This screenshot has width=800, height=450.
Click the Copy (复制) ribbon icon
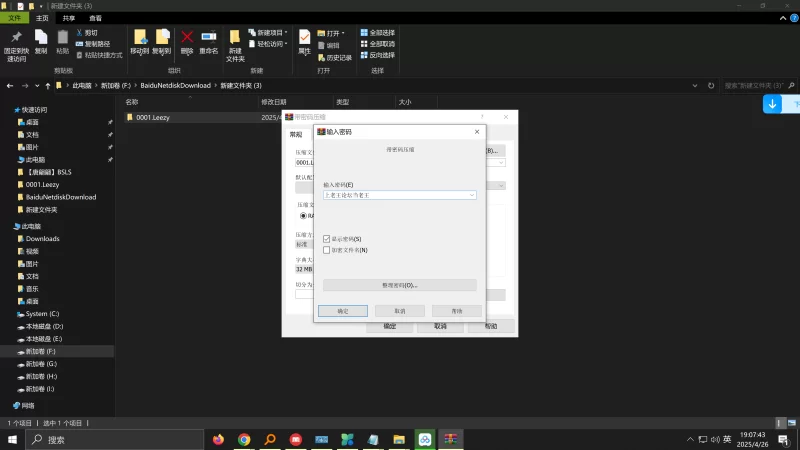[x=41, y=42]
